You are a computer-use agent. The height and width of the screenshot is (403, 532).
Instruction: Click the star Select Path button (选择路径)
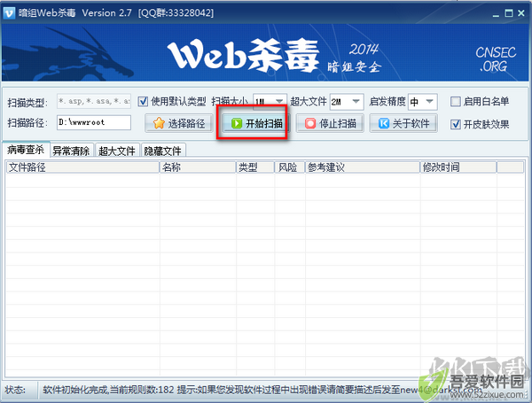click(179, 123)
